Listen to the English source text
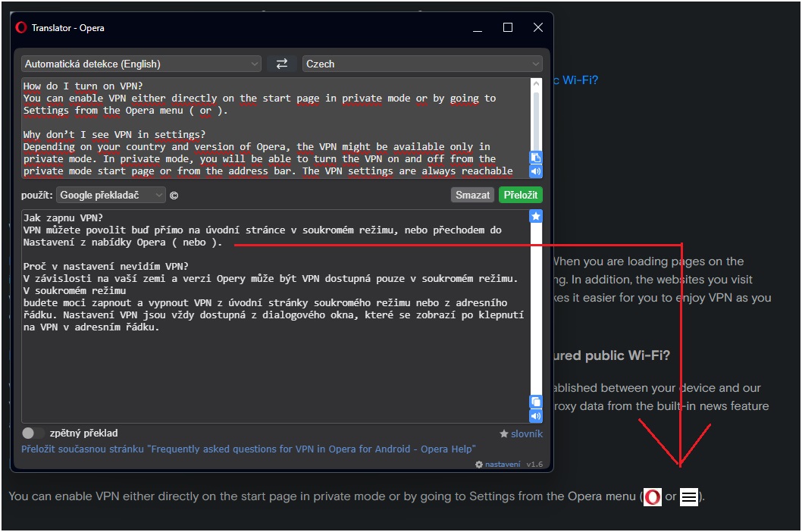Image resolution: width=802 pixels, height=532 pixels. pos(535,171)
